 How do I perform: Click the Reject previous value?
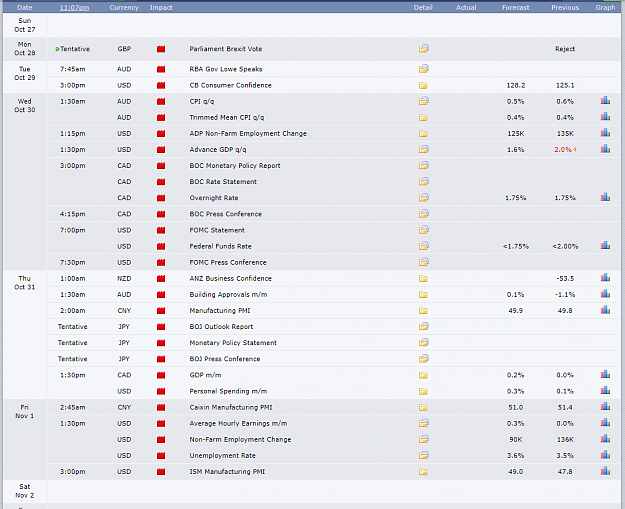(x=565, y=49)
